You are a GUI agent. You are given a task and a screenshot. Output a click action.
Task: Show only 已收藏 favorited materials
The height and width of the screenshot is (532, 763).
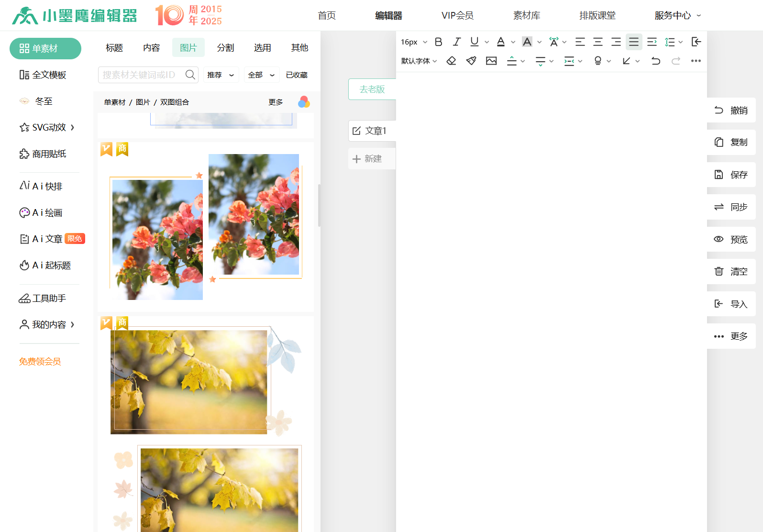(x=297, y=75)
